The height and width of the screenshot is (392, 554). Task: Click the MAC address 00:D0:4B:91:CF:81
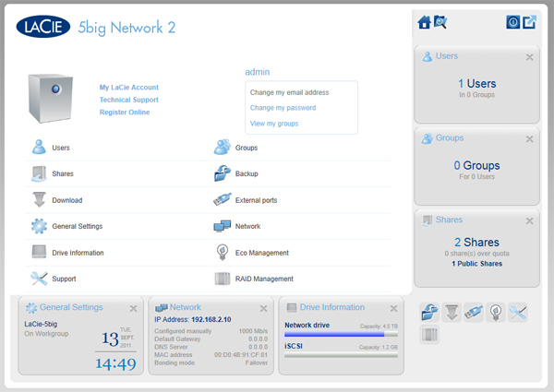(x=241, y=354)
